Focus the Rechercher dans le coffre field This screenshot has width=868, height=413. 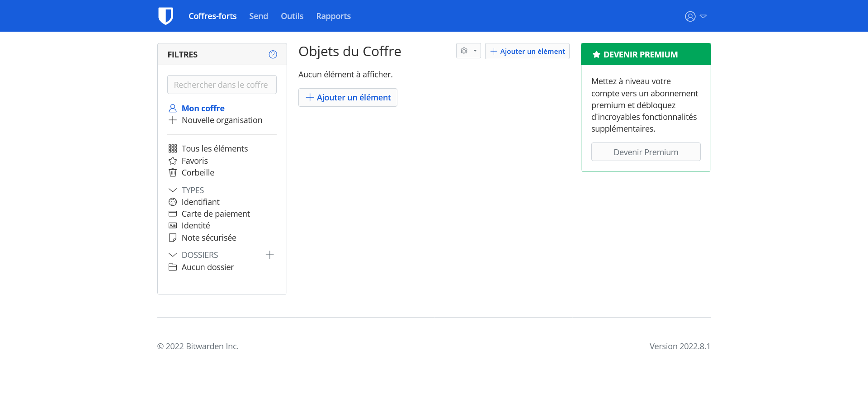point(222,85)
